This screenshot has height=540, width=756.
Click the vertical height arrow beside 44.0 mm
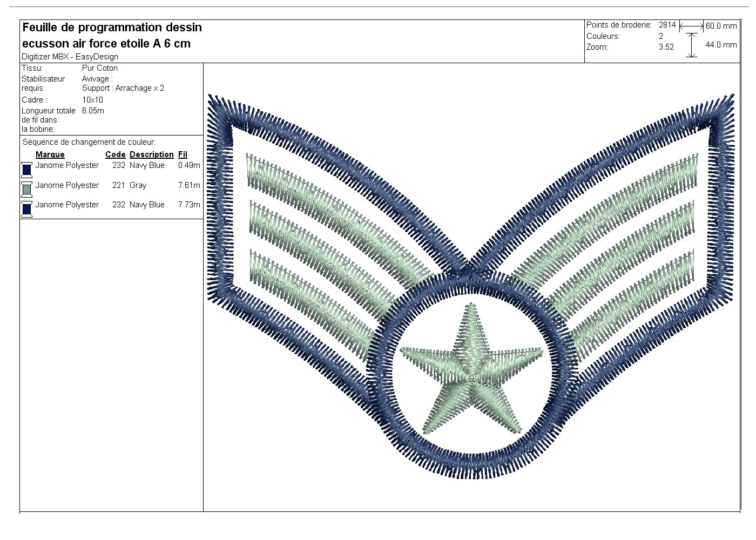(x=691, y=45)
